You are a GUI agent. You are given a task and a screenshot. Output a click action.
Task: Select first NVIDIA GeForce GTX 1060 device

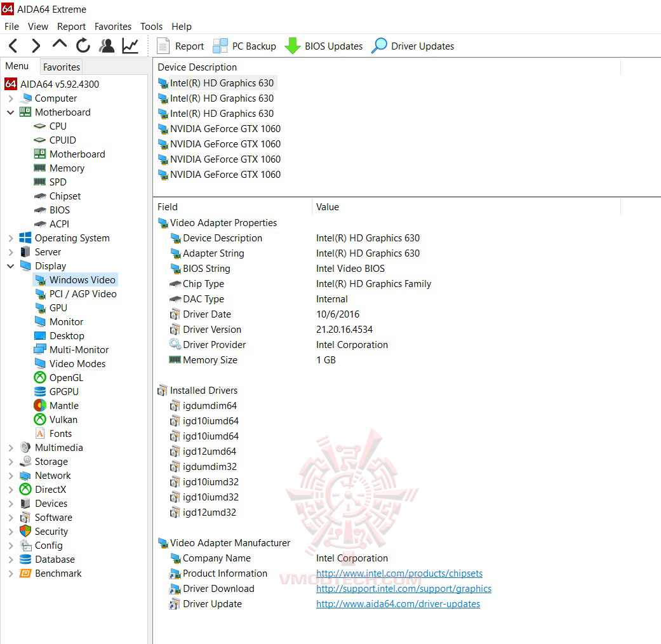[x=219, y=129]
